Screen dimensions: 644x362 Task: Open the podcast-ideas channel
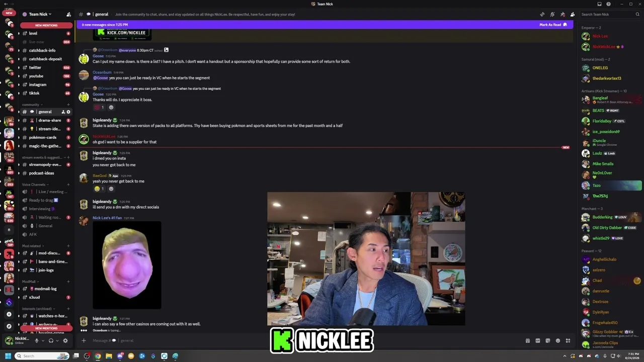pos(45,173)
